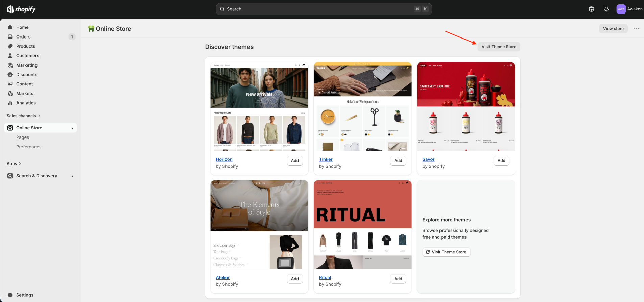
Task: Click the Content icon in sidebar
Action: click(x=10, y=84)
